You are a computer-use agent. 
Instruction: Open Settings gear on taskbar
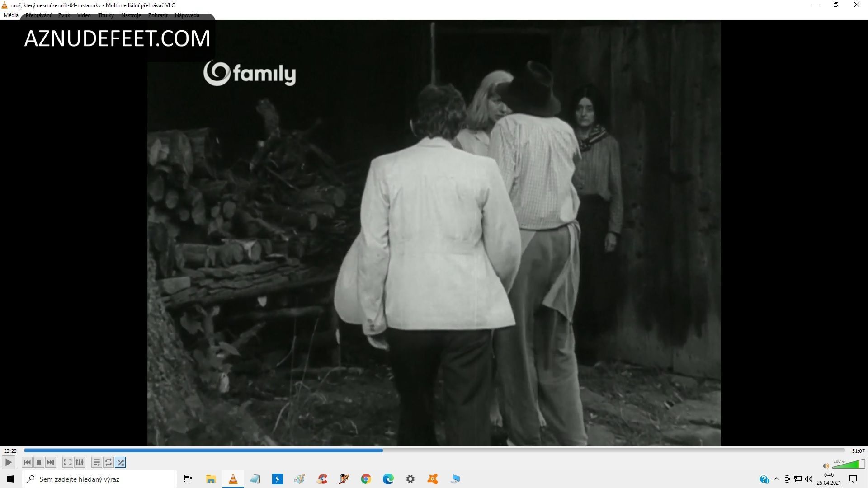click(410, 479)
